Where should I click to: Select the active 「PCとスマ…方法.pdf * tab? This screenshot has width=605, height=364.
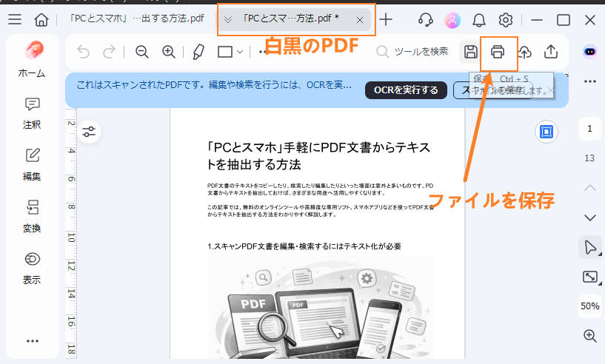click(x=290, y=18)
